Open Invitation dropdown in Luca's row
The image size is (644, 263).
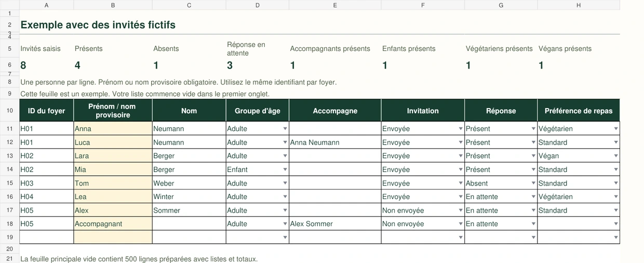click(461, 142)
